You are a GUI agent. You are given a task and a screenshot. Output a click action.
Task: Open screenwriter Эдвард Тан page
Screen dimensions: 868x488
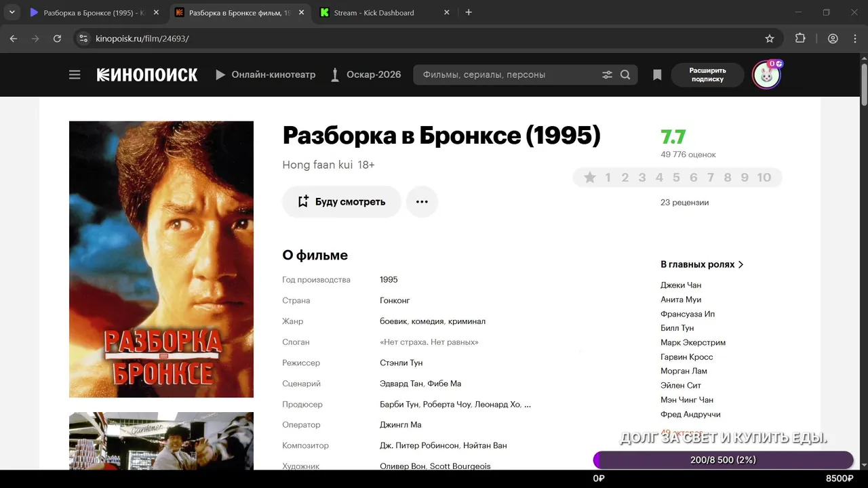[x=401, y=384]
